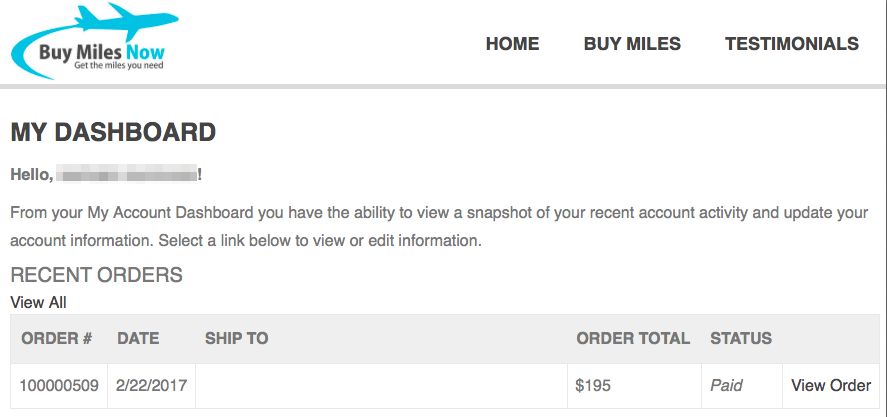
Task: Click the RECENT ORDERS heading
Action: coord(97,275)
